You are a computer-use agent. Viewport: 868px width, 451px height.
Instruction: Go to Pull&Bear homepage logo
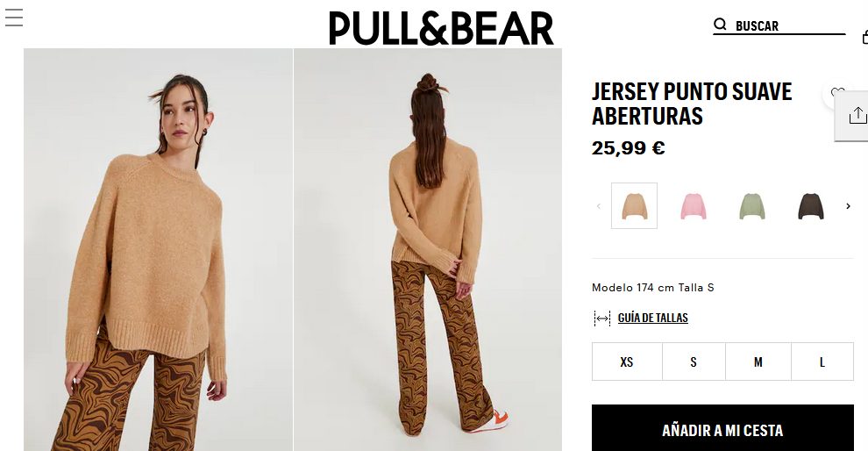point(441,28)
